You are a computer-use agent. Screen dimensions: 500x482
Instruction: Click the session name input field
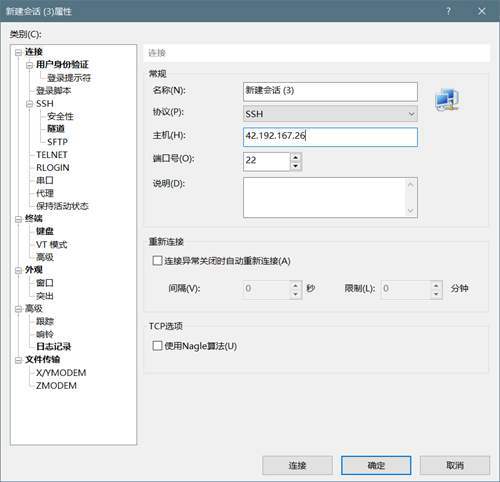tap(330, 91)
